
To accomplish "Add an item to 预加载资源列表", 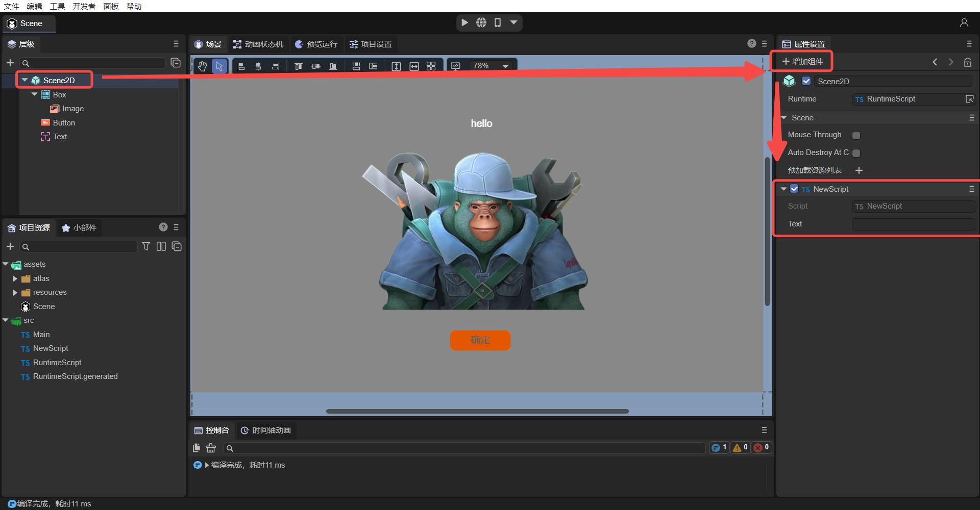I will point(859,170).
